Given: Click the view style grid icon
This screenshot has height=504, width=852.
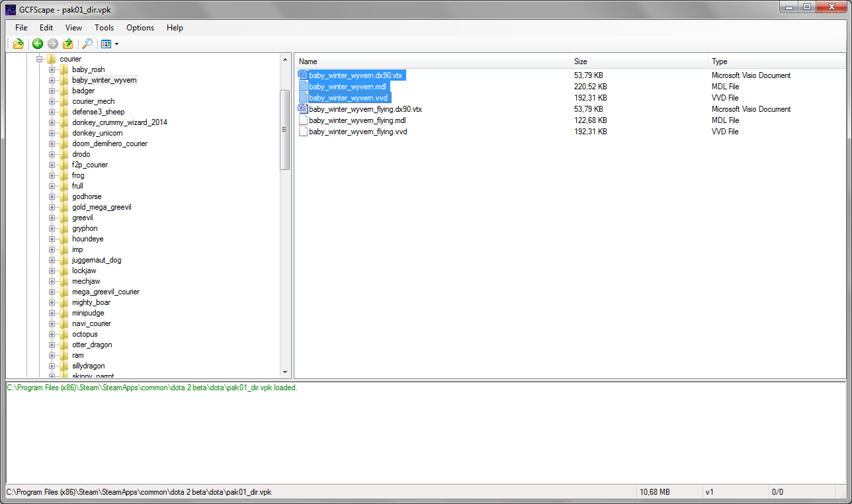Looking at the screenshot, I should (x=106, y=44).
